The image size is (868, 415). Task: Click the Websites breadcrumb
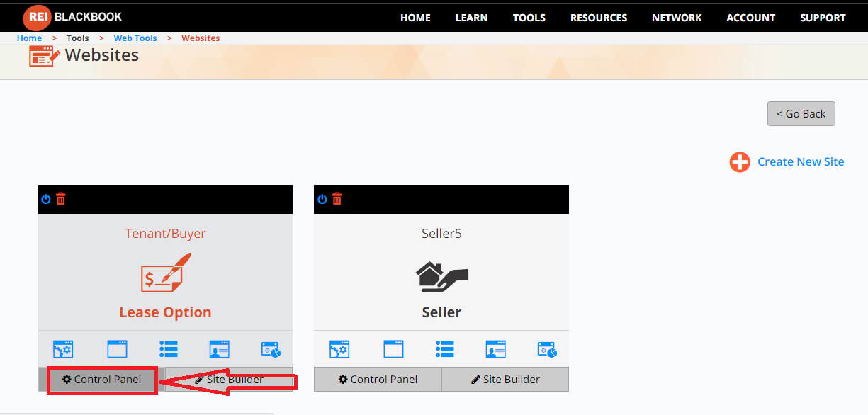tap(201, 38)
